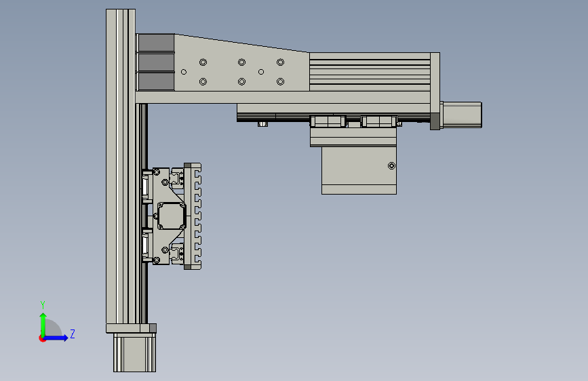Select the motor below the vertical rail
Screen dimensions: 588x381
point(135,353)
